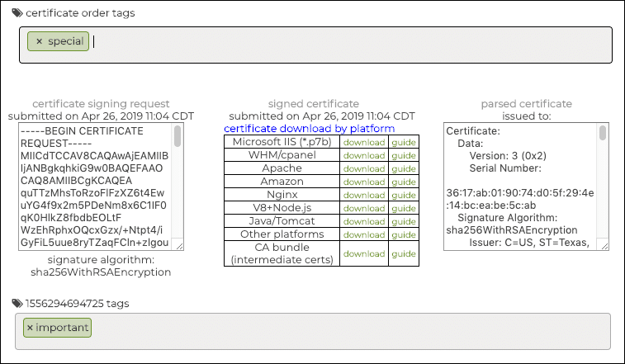Download the WHM/cpanel certificate
625x364 pixels.
click(x=364, y=156)
